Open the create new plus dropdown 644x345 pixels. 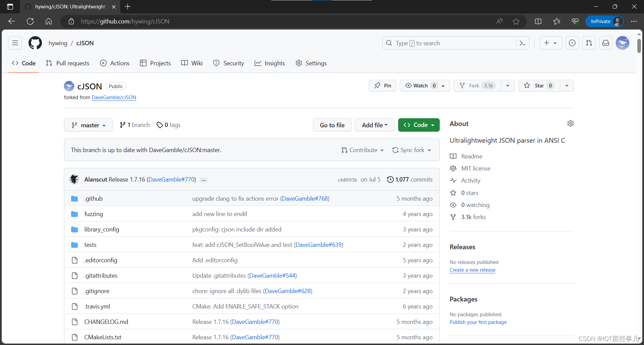[x=551, y=43]
